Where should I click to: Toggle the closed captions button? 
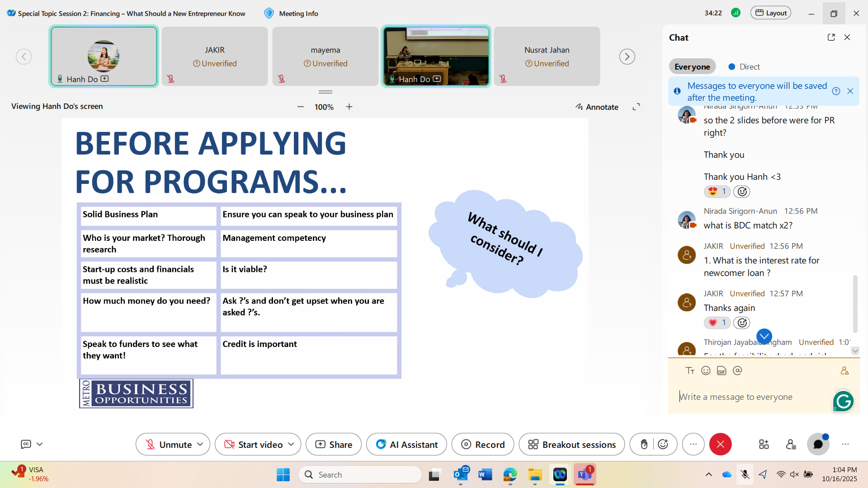26,444
